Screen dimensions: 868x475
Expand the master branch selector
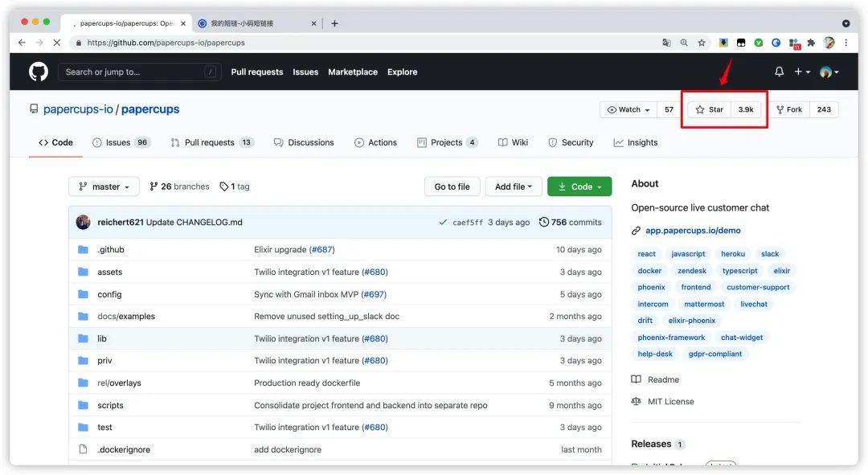[104, 186]
